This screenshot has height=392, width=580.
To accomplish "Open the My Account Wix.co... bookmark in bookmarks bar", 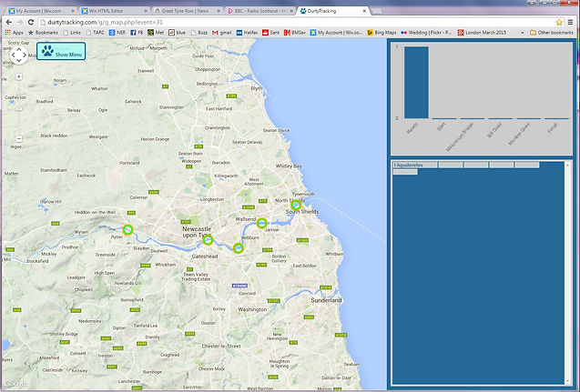I will [337, 33].
